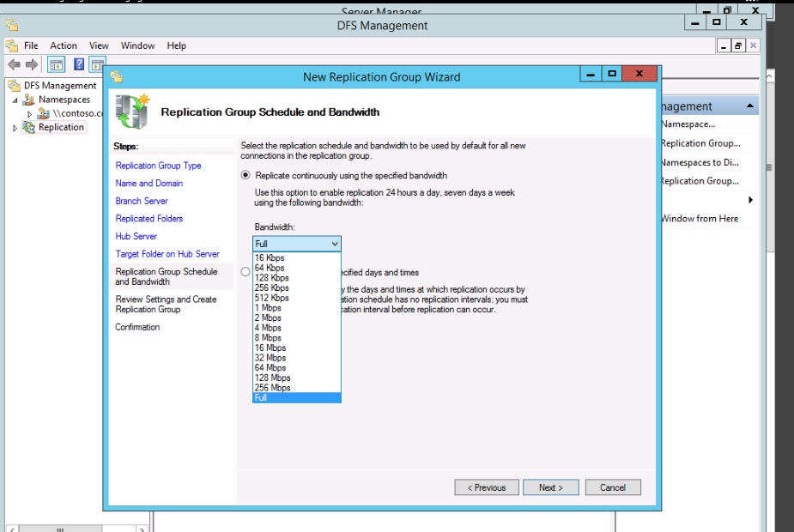
Task: Click the Forward arrow toolbar icon
Action: coord(32,64)
